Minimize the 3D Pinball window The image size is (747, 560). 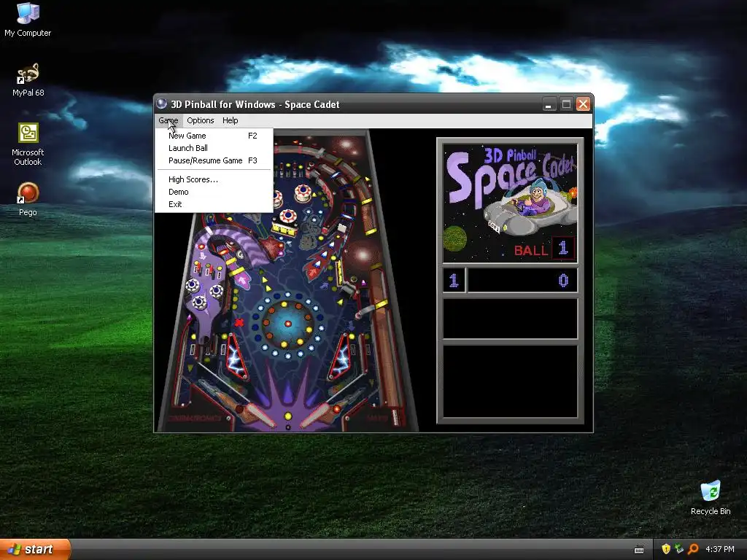pyautogui.click(x=549, y=104)
